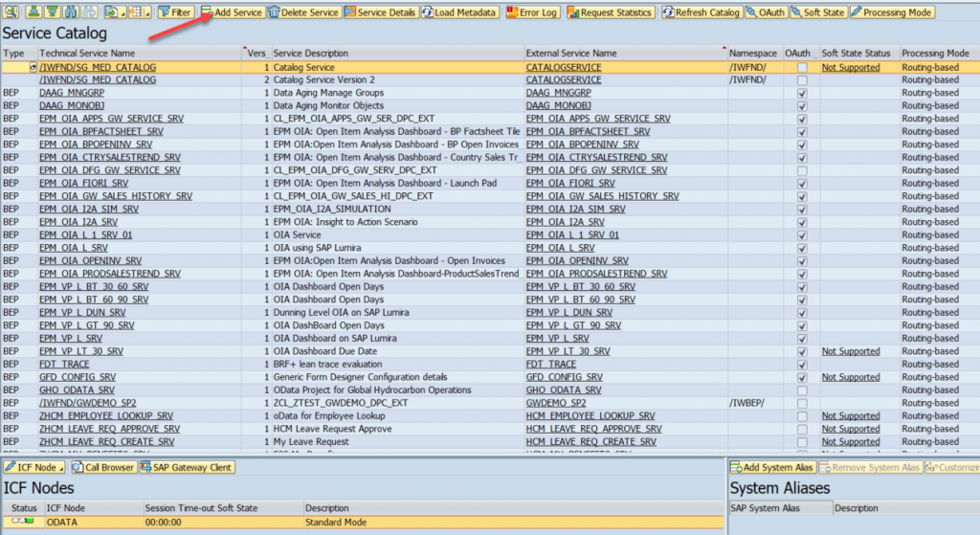Open the ICF Node dropdown button

[34, 467]
